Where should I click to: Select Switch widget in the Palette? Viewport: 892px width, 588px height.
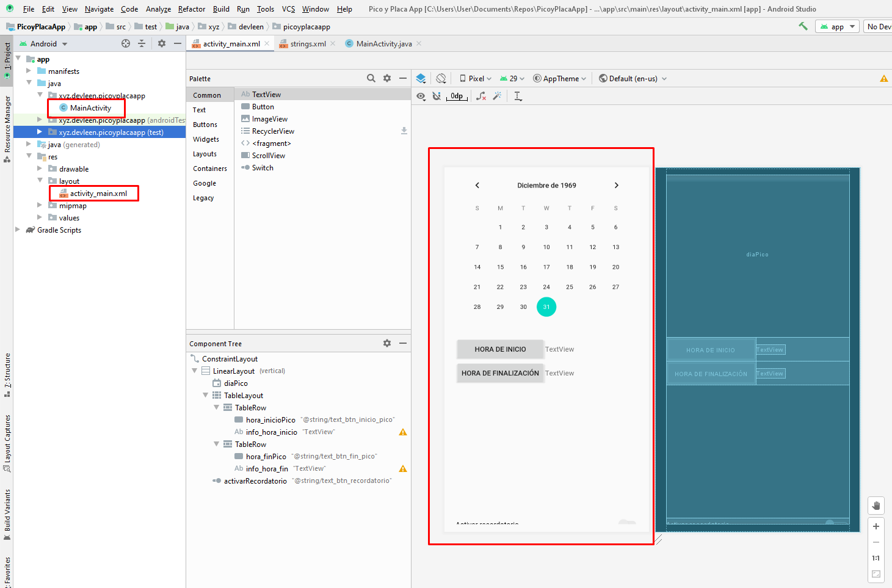point(262,167)
